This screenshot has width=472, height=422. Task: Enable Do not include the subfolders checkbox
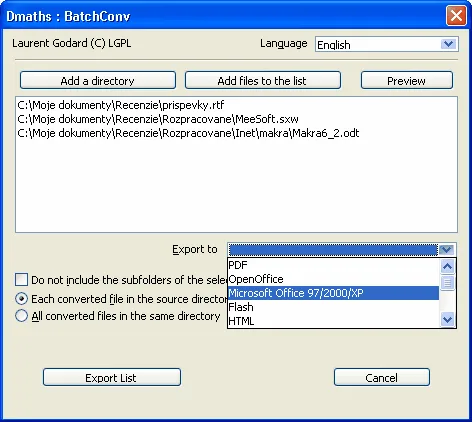21,280
